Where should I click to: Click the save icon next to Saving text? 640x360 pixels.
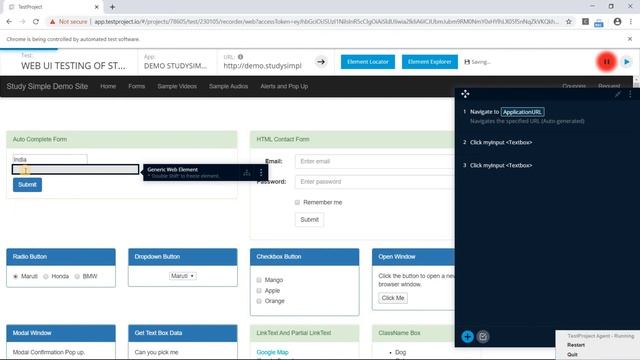[x=467, y=62]
